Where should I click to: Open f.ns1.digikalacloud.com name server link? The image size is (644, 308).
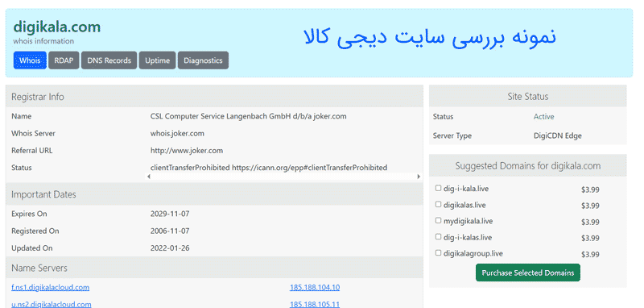coord(50,287)
